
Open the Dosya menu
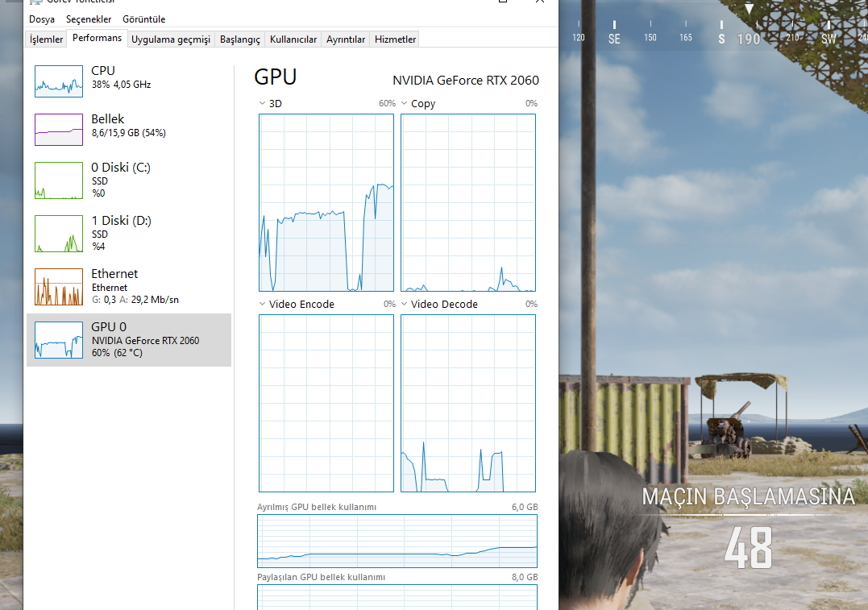(42, 19)
